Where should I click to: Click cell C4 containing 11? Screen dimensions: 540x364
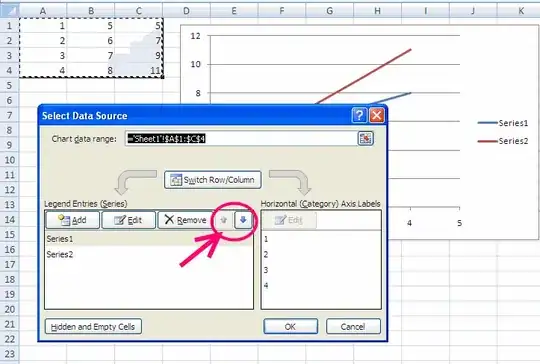click(139, 71)
